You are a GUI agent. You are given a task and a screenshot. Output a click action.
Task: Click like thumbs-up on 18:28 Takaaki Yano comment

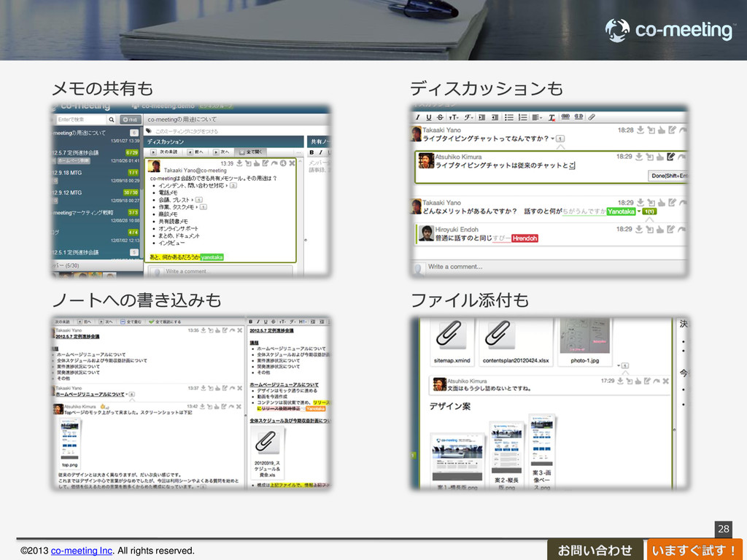click(661, 130)
